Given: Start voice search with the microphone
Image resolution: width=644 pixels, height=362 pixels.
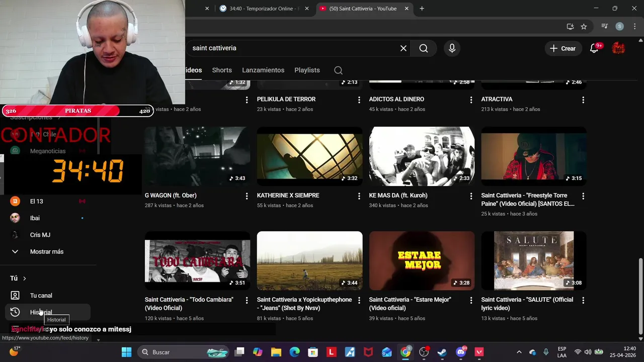Looking at the screenshot, I should pyautogui.click(x=452, y=48).
